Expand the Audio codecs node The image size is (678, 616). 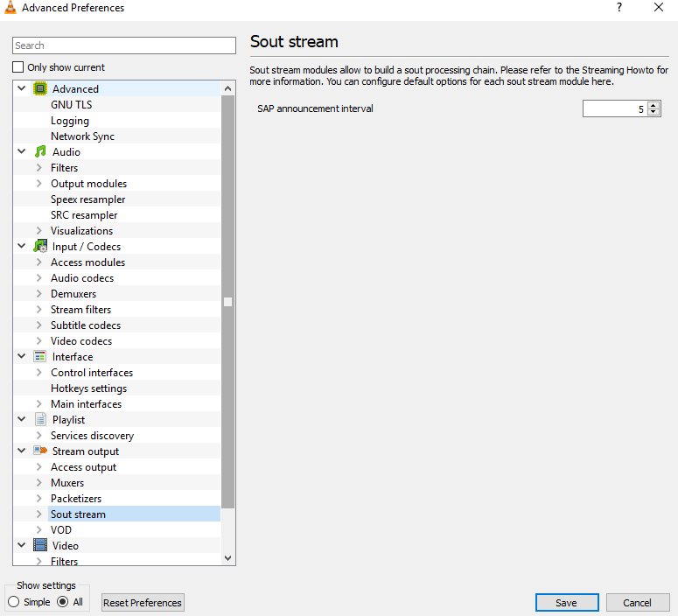click(38, 277)
